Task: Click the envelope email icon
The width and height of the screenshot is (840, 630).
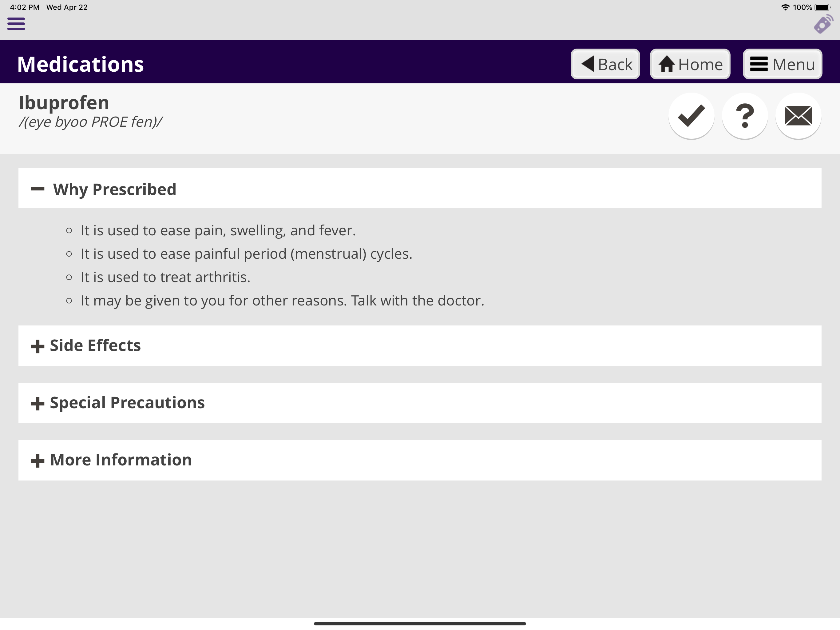Action: click(x=798, y=116)
